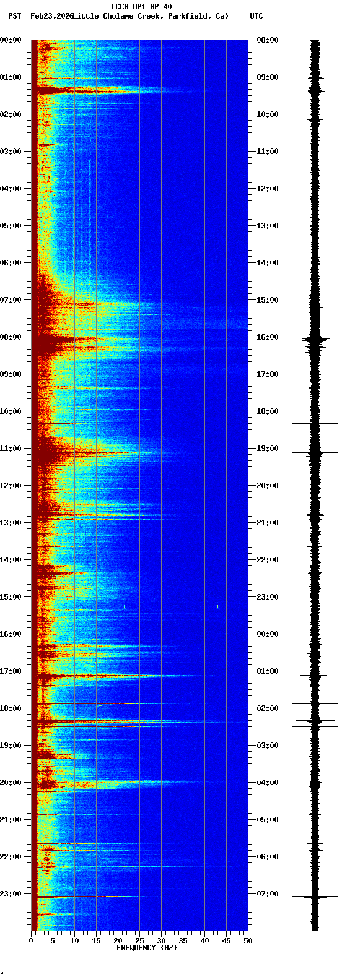Click the PST time label '03:00'
Viewport: 342px width, 980px height.
tap(11, 152)
